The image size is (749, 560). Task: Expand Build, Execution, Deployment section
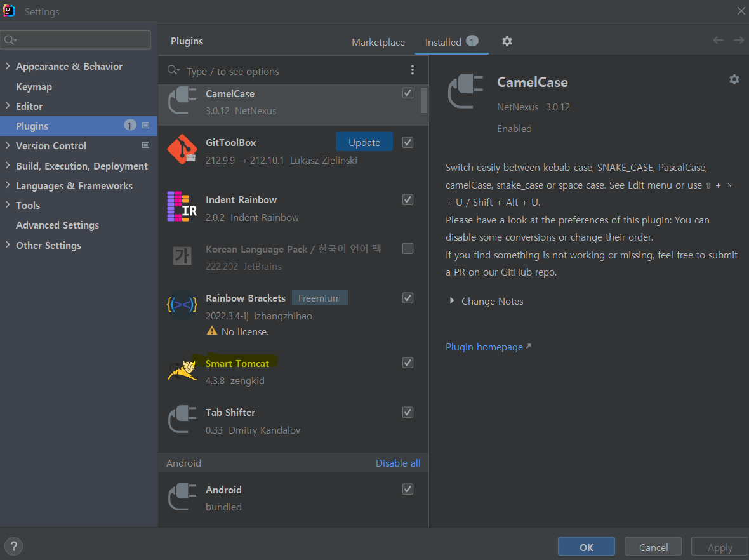8,165
